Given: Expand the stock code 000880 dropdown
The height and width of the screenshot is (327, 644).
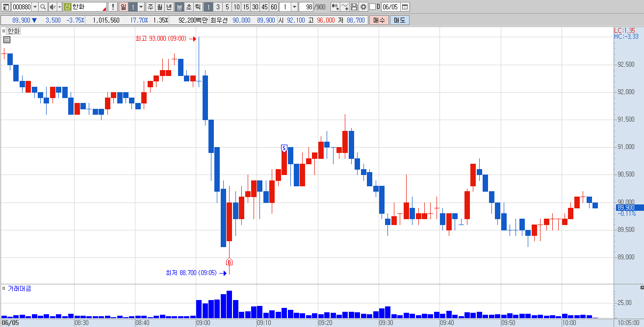Looking at the screenshot, I should point(35,7).
